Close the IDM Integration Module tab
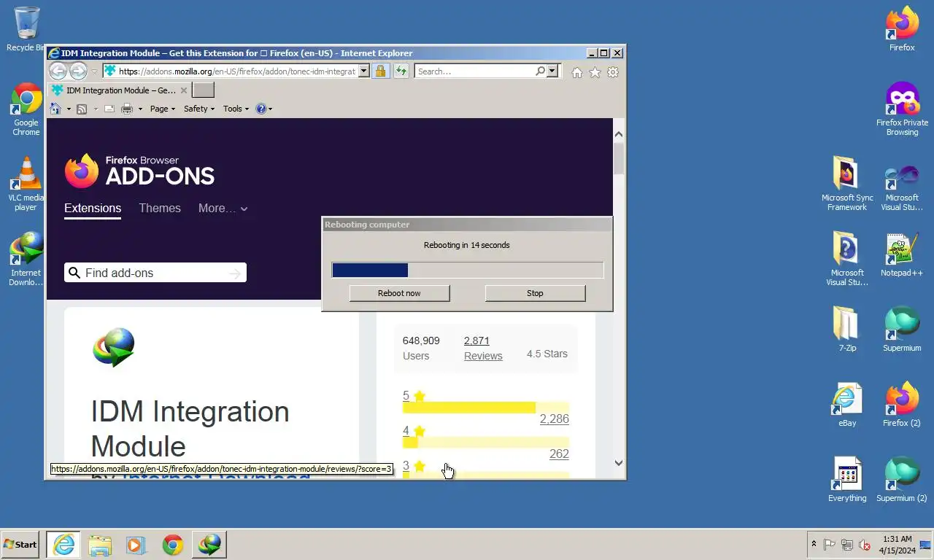The width and height of the screenshot is (934, 560). pos(184,90)
